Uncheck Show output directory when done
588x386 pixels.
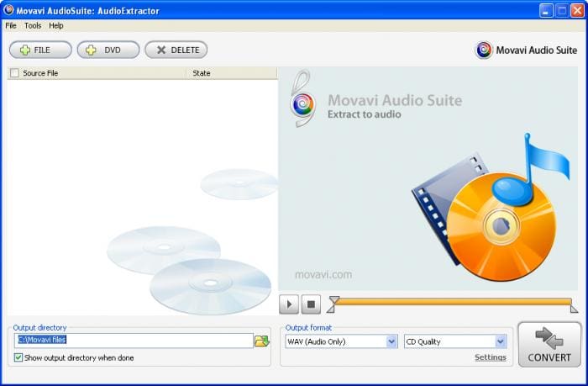coord(18,357)
